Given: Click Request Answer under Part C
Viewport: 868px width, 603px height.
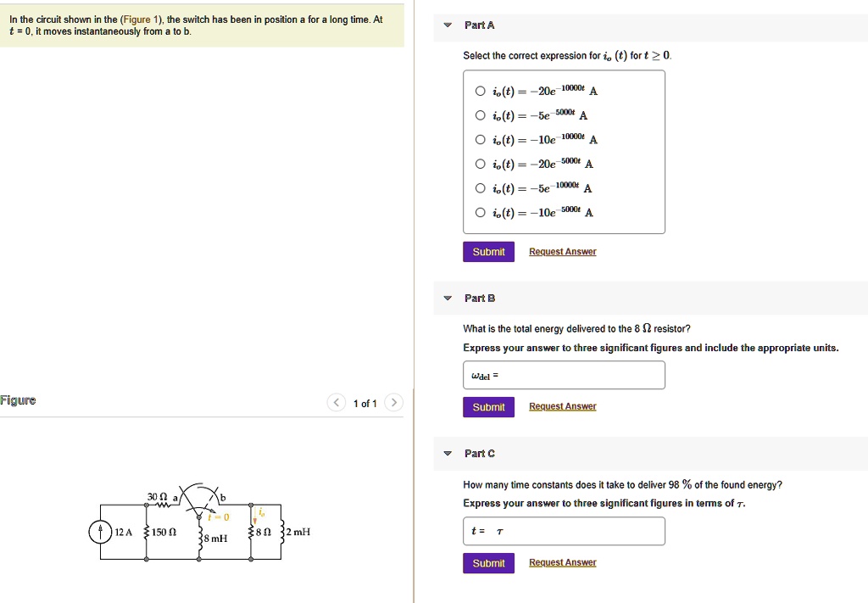Looking at the screenshot, I should coord(562,562).
